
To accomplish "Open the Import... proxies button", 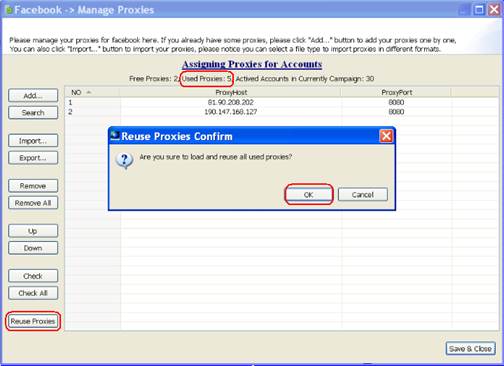I will pyautogui.click(x=33, y=141).
